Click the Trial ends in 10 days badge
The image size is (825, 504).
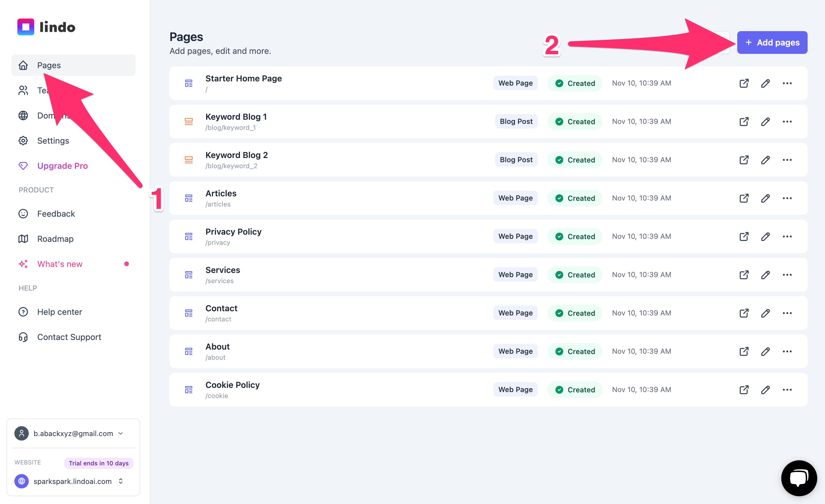(x=99, y=463)
